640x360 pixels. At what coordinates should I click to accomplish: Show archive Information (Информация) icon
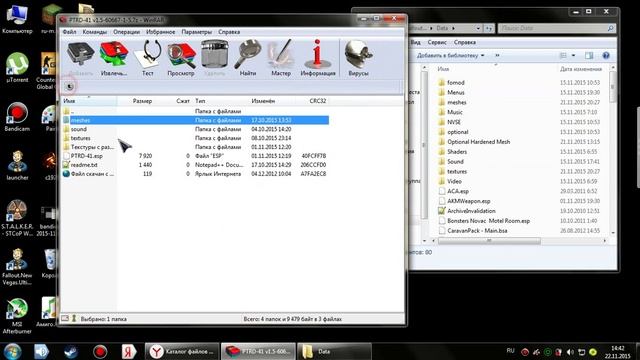pyautogui.click(x=318, y=58)
